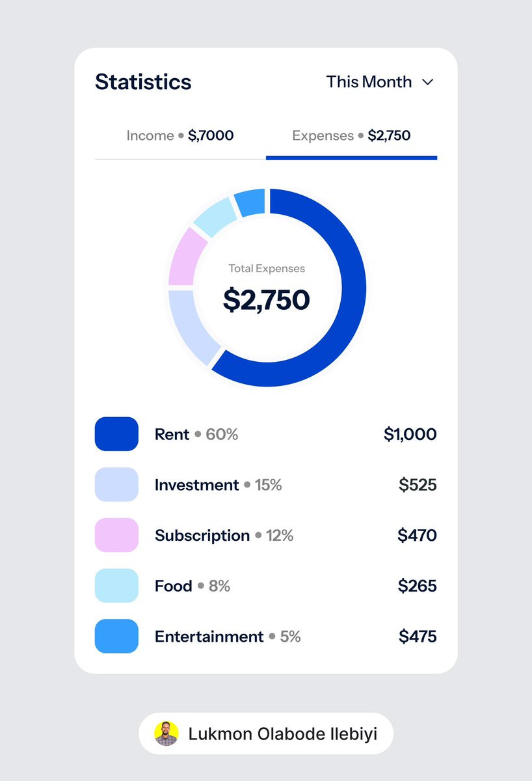
Task: Click the pink Subscription color swatch
Action: (116, 536)
